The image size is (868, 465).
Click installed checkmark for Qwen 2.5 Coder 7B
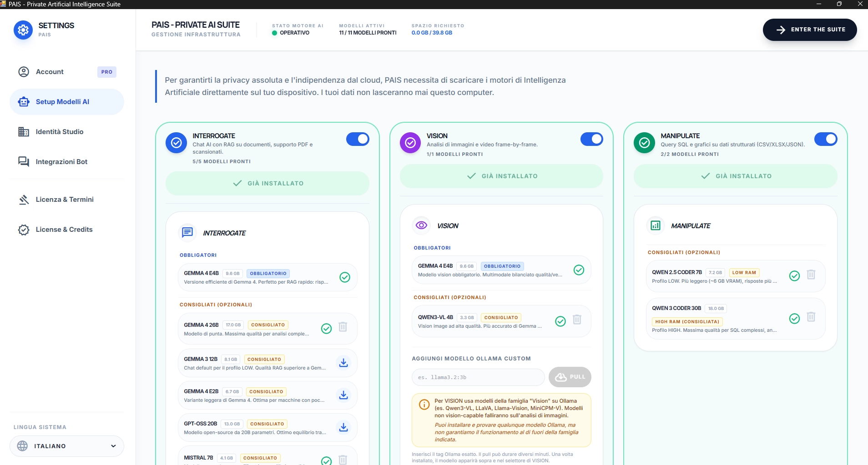(x=794, y=275)
